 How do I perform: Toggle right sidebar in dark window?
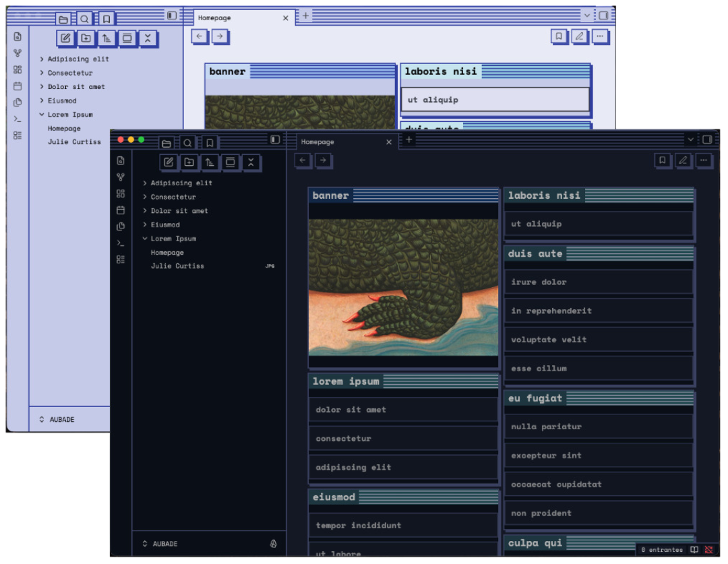pos(707,139)
